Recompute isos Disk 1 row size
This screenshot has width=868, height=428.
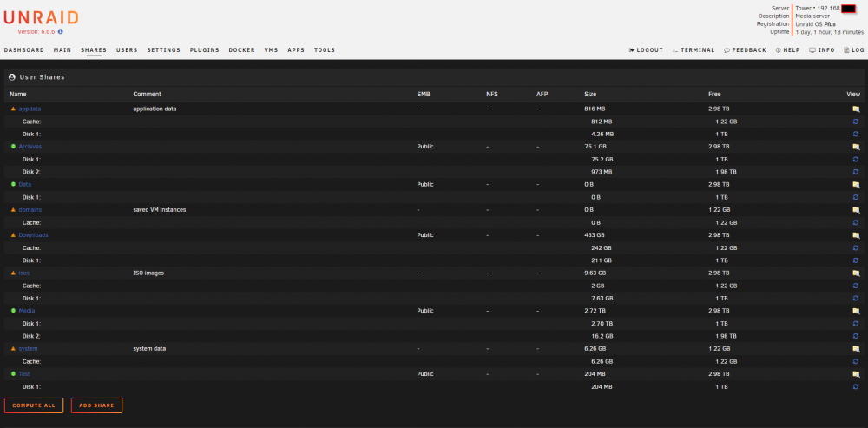[x=856, y=298]
